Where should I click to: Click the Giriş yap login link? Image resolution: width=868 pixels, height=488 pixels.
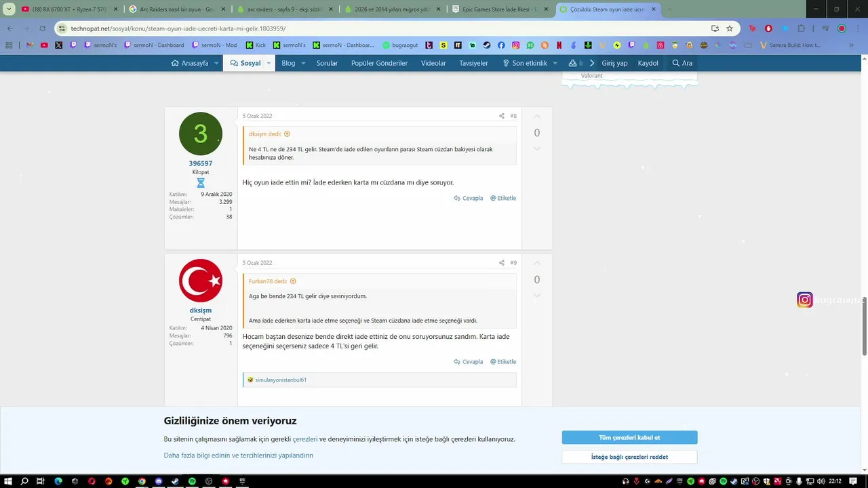[x=613, y=63]
